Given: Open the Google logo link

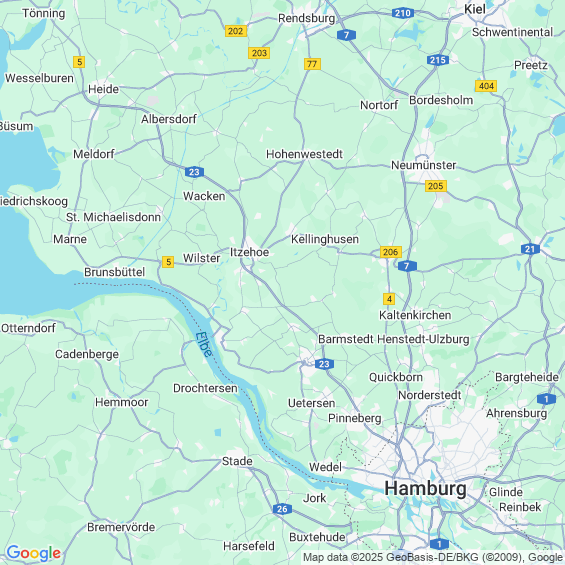Looking at the screenshot, I should [x=34, y=553].
